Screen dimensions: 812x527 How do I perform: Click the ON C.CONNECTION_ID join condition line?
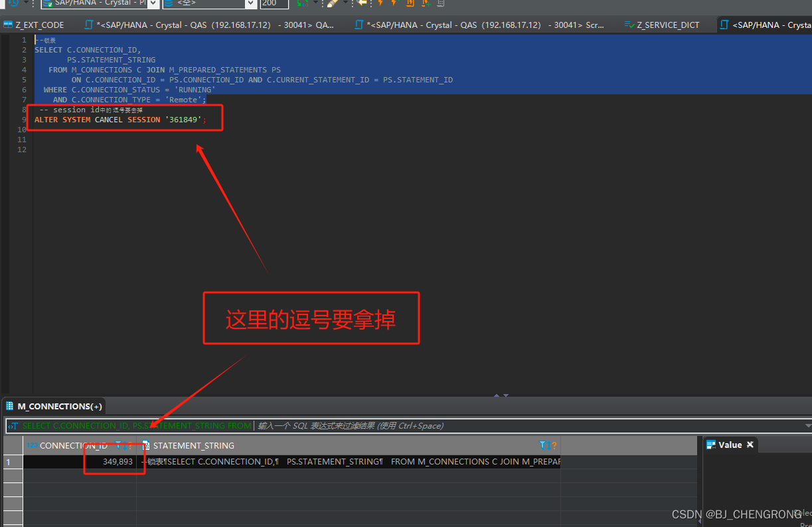262,80
